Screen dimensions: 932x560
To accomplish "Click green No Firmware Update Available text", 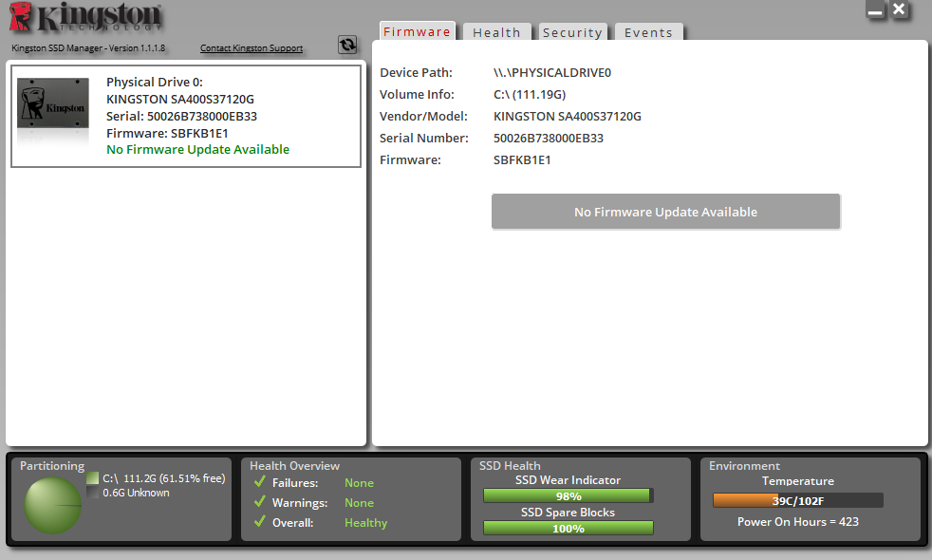I will click(x=198, y=150).
